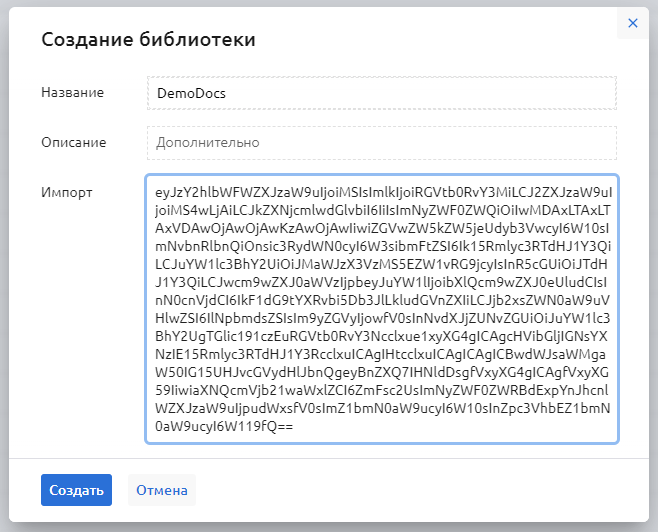Focus the Название field containing DemoDocs
Image resolution: width=658 pixels, height=532 pixels.
pos(381,93)
